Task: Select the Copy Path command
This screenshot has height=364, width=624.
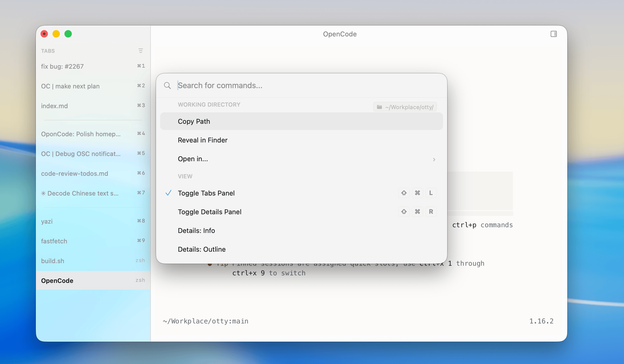Action: click(301, 121)
